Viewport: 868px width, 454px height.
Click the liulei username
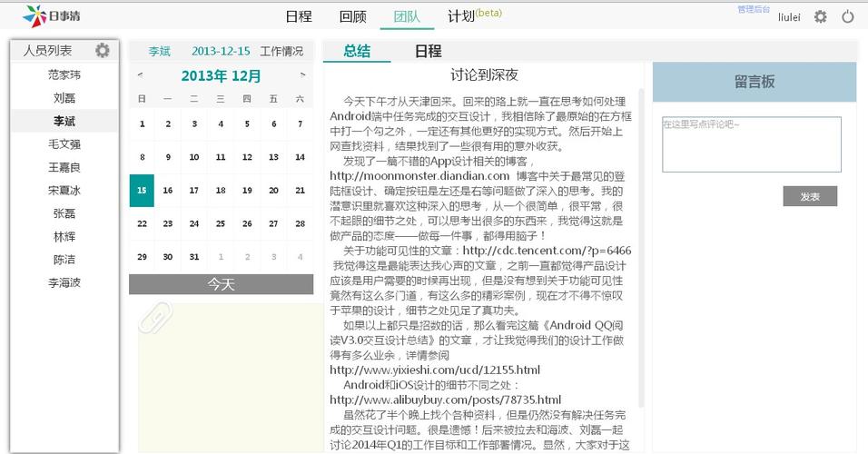pos(789,17)
